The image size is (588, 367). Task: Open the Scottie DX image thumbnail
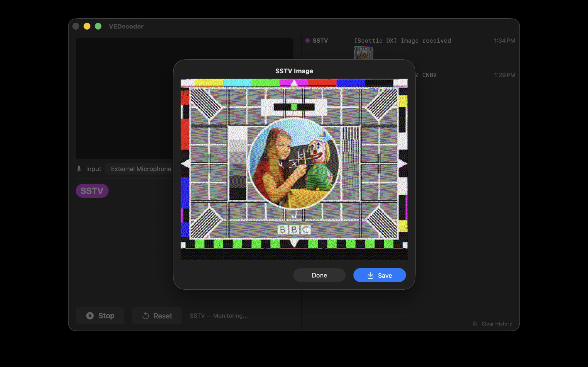(364, 53)
